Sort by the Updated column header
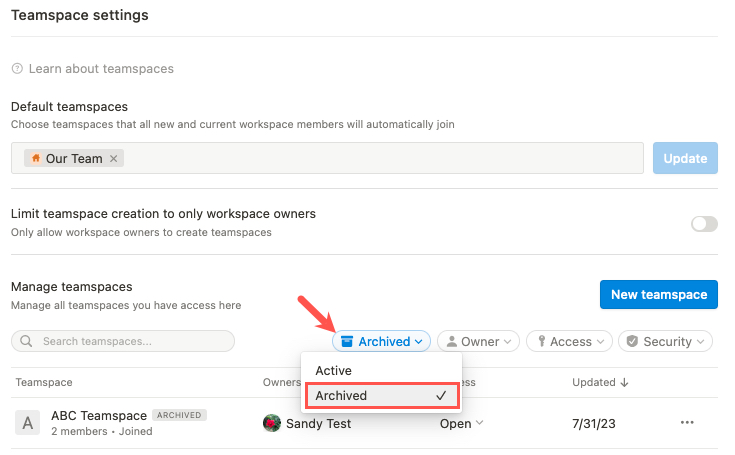The image size is (735, 455). coord(600,382)
